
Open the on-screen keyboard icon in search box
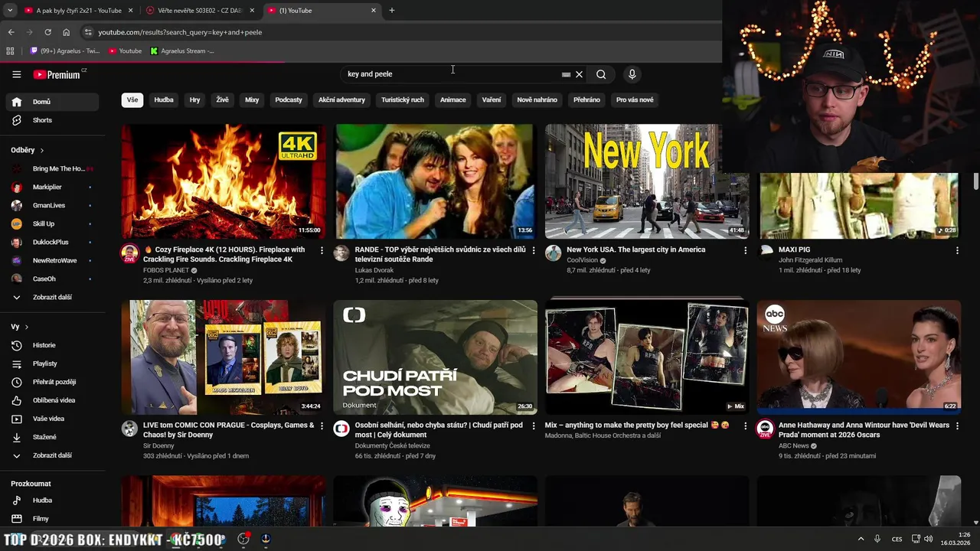pyautogui.click(x=566, y=74)
